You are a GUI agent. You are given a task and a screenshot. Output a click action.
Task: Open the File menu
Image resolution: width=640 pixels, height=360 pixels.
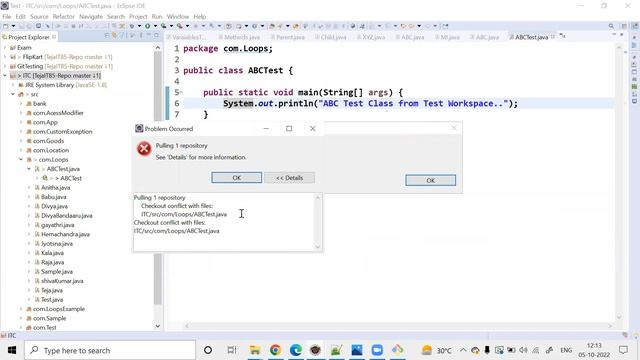pos(7,16)
